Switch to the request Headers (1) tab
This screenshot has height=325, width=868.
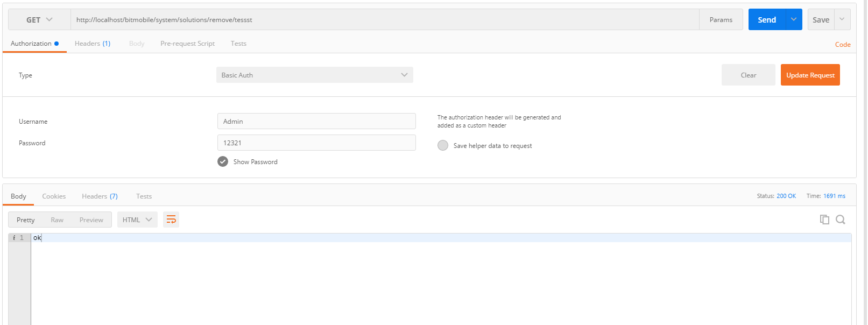tap(93, 44)
